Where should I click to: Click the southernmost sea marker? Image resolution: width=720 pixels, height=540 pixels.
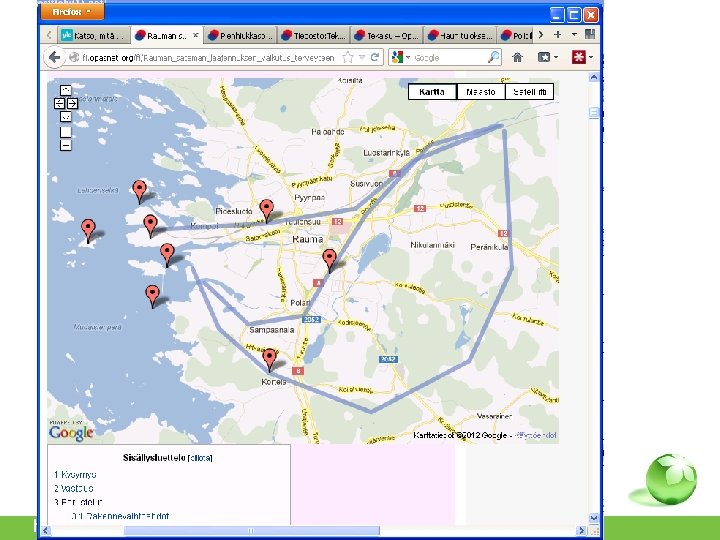[x=152, y=296]
